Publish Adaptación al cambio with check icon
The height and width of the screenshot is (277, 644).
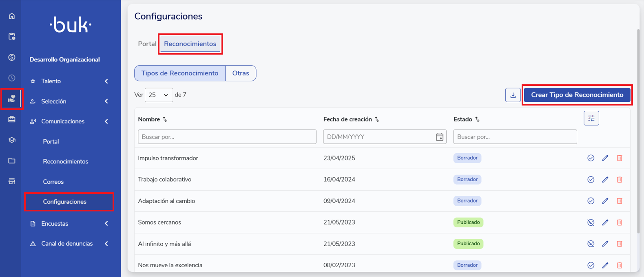tap(591, 201)
